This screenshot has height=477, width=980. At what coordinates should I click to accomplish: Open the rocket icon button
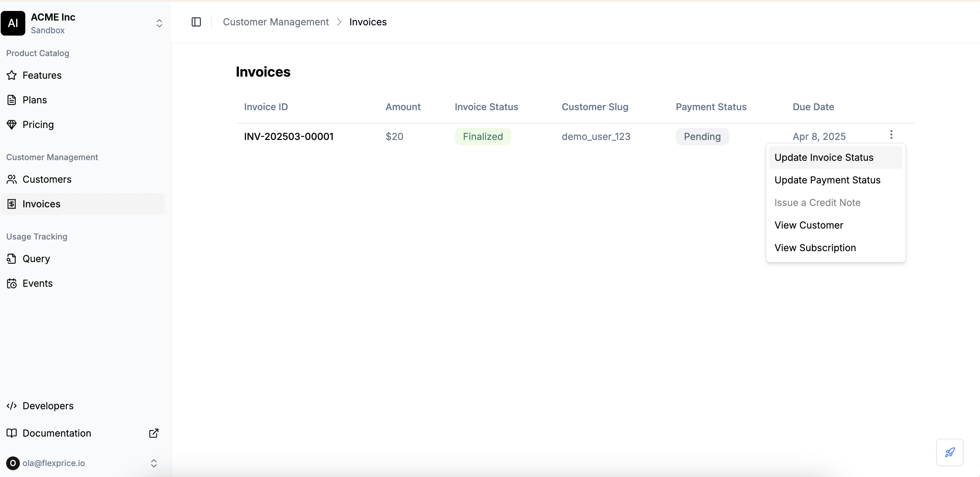coord(950,452)
